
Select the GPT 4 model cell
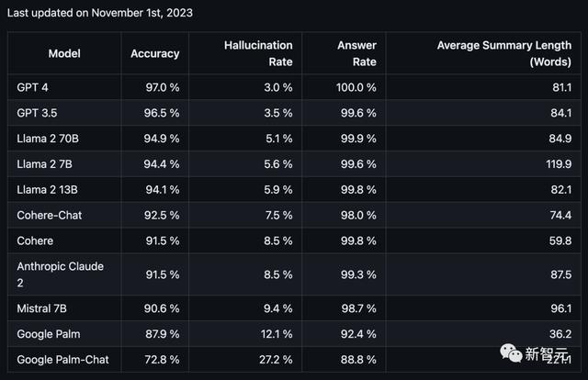[33, 87]
